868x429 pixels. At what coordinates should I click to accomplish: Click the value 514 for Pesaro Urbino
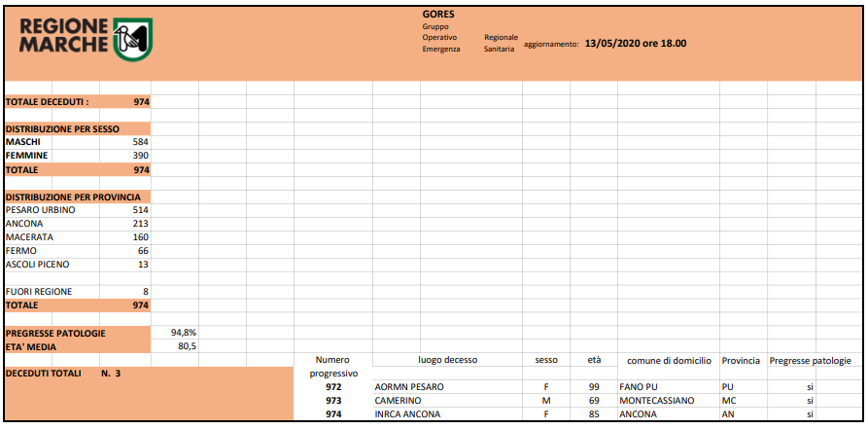(141, 210)
